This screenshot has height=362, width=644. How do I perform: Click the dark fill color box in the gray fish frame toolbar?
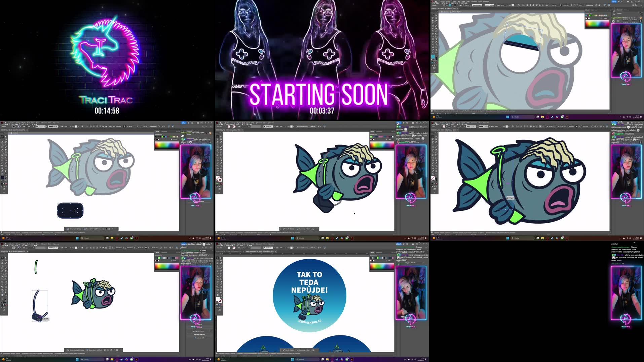tap(3, 178)
